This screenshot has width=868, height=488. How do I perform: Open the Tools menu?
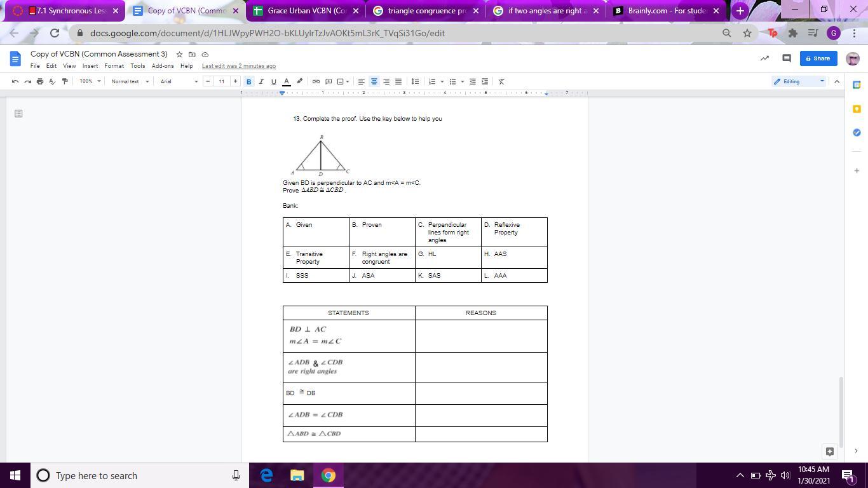pos(138,66)
